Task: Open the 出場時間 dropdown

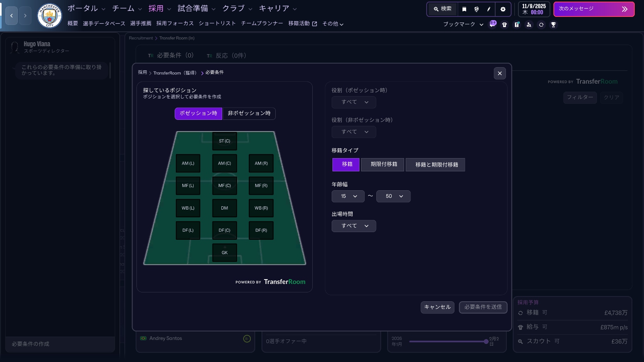Action: click(x=353, y=226)
